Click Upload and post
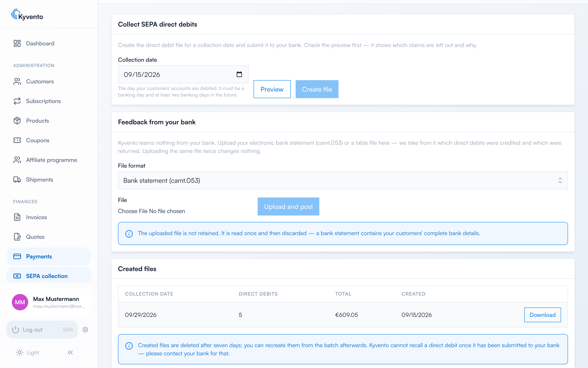 (288, 206)
